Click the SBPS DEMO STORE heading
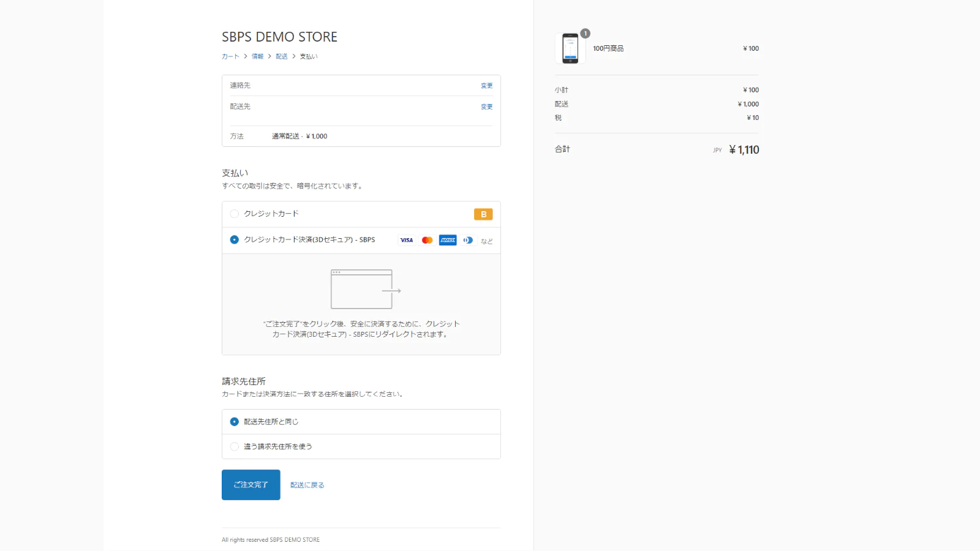This screenshot has width=980, height=551. 279,37
